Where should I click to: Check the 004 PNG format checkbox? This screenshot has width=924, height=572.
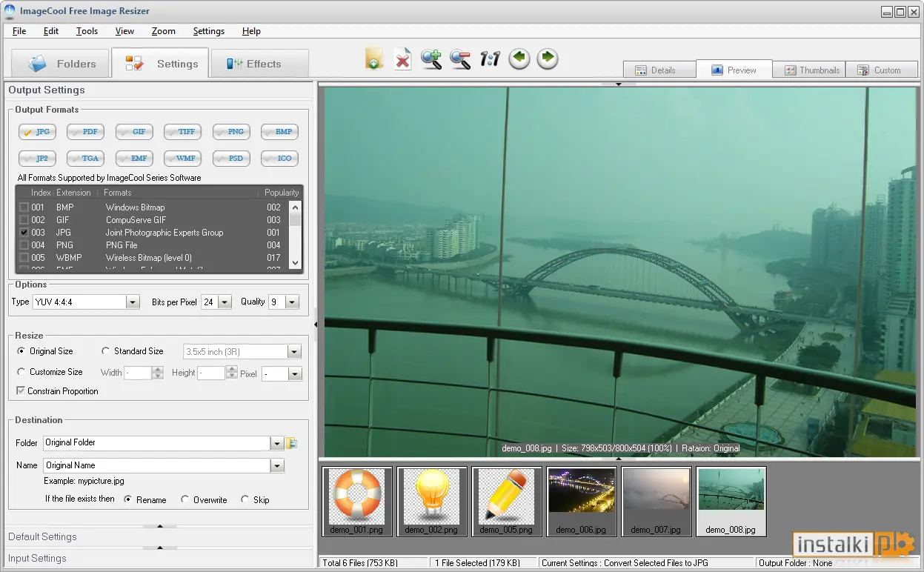coord(24,245)
